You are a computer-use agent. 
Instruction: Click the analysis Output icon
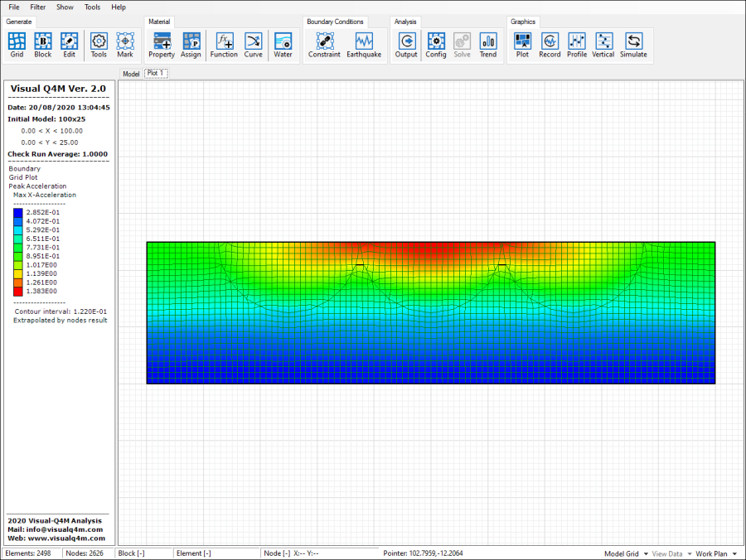click(406, 46)
